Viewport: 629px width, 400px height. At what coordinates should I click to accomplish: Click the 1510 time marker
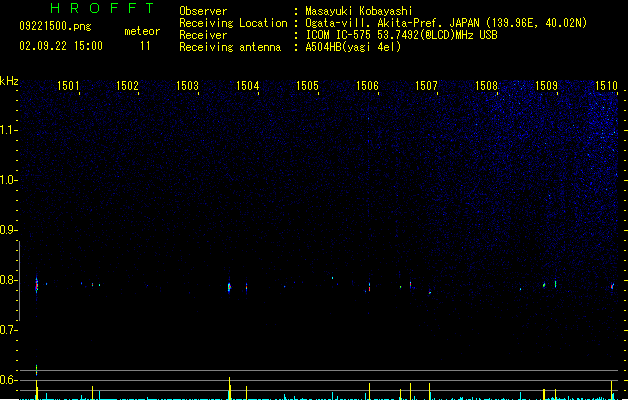click(606, 86)
